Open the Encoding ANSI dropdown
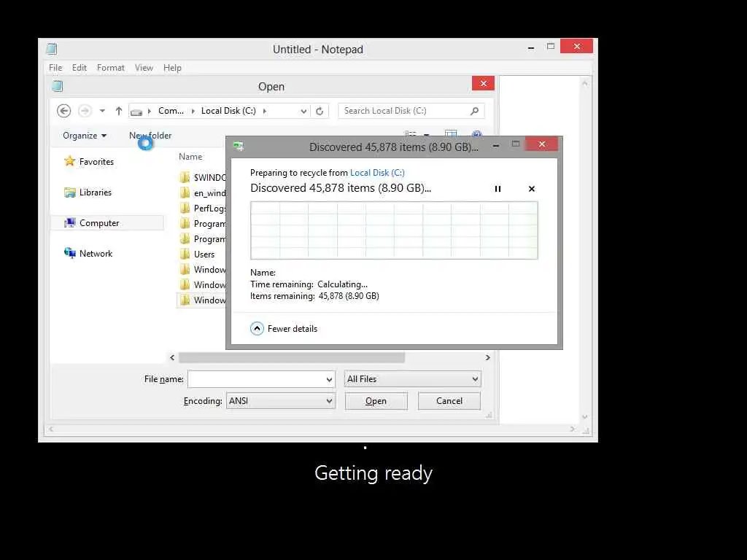Screen dimensions: 747x560 click(x=281, y=401)
